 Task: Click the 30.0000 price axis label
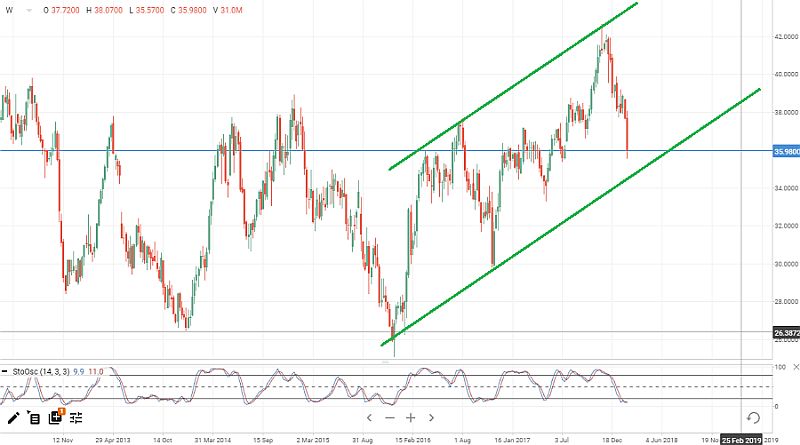tap(786, 264)
